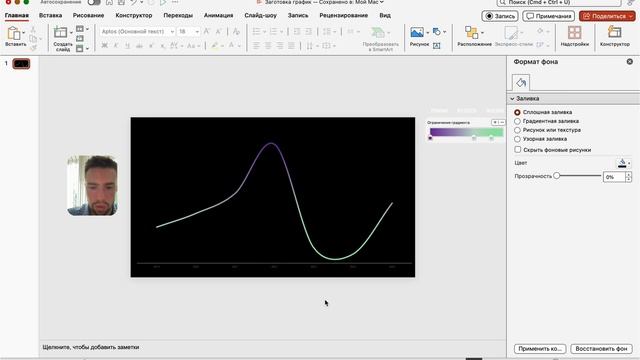Toggle bold with the Ж icon
Screen dimensions: 640x360
tap(104, 46)
